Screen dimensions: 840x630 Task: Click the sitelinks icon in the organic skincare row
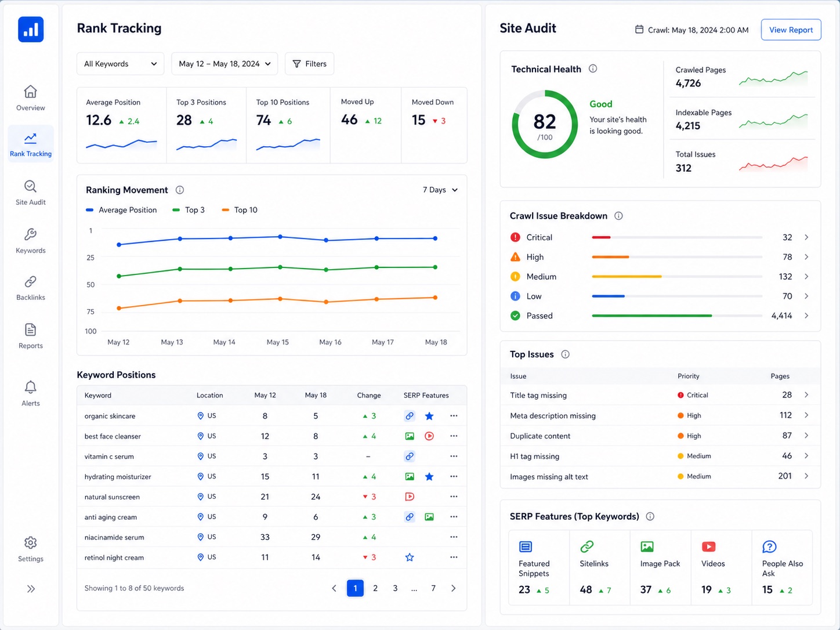pos(410,416)
